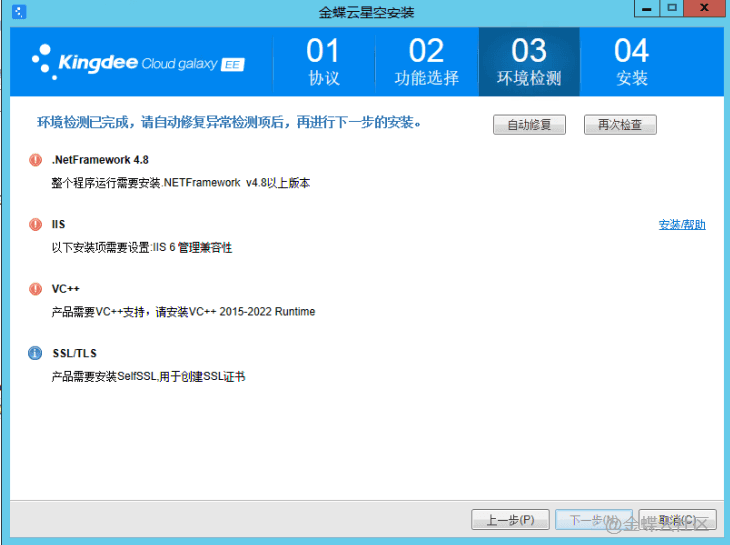The height and width of the screenshot is (545, 730).
Task: Open step 01 协议 tab
Action: pos(324,62)
